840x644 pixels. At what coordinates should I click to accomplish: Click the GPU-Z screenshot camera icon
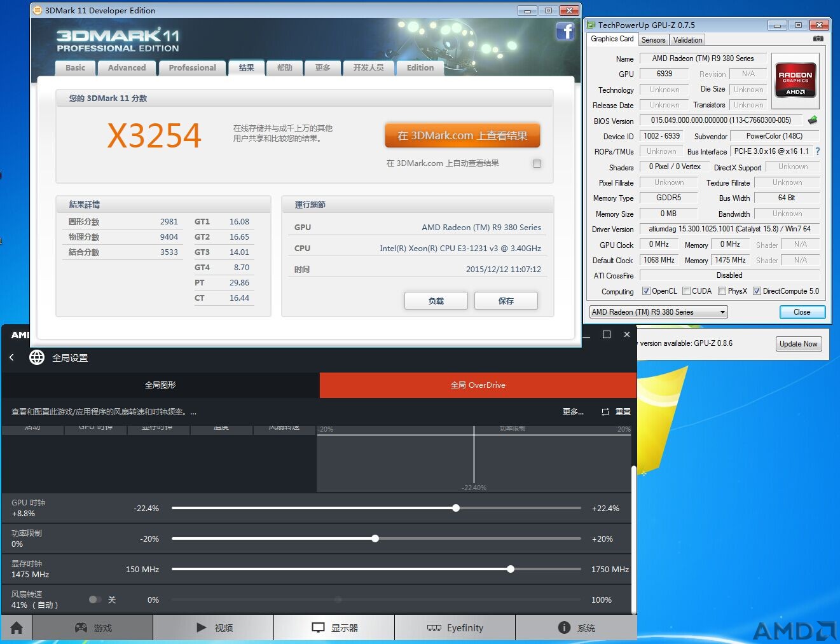818,39
